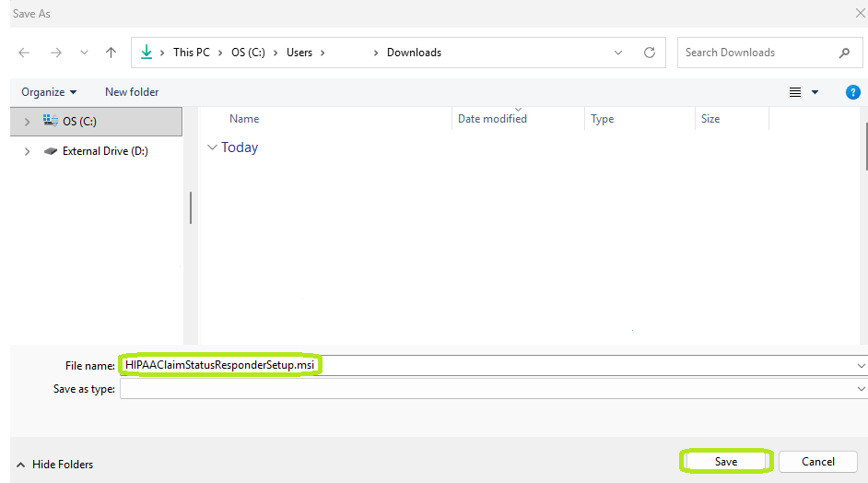868x483 pixels.
Task: Open the view options dropdown arrow
Action: point(815,92)
